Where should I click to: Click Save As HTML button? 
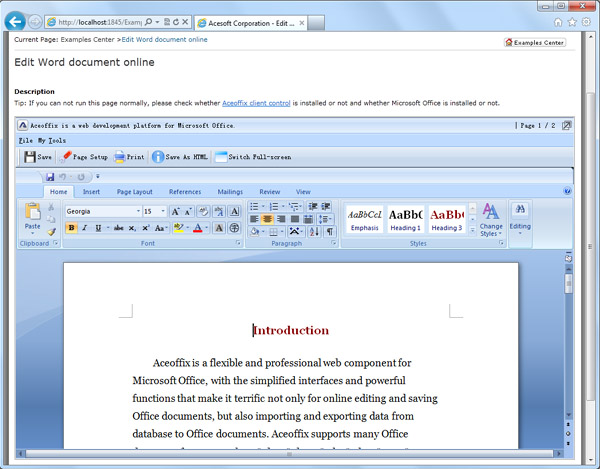(180, 157)
